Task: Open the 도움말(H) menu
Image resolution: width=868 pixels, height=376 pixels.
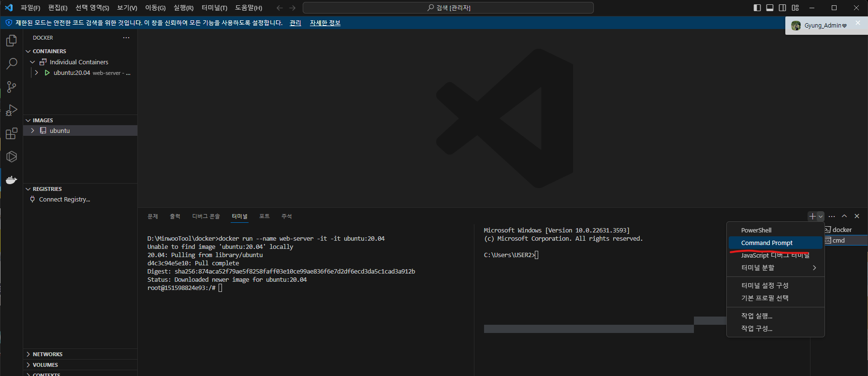Action: pyautogui.click(x=249, y=8)
